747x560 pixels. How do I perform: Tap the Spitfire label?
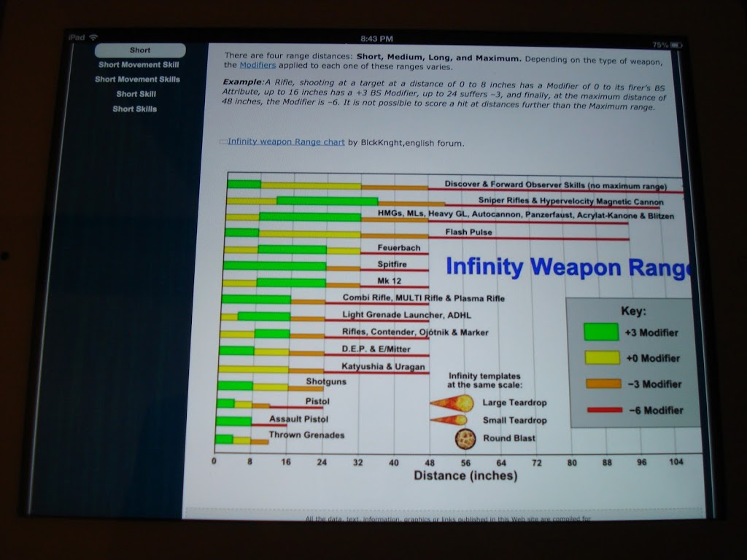click(x=392, y=264)
